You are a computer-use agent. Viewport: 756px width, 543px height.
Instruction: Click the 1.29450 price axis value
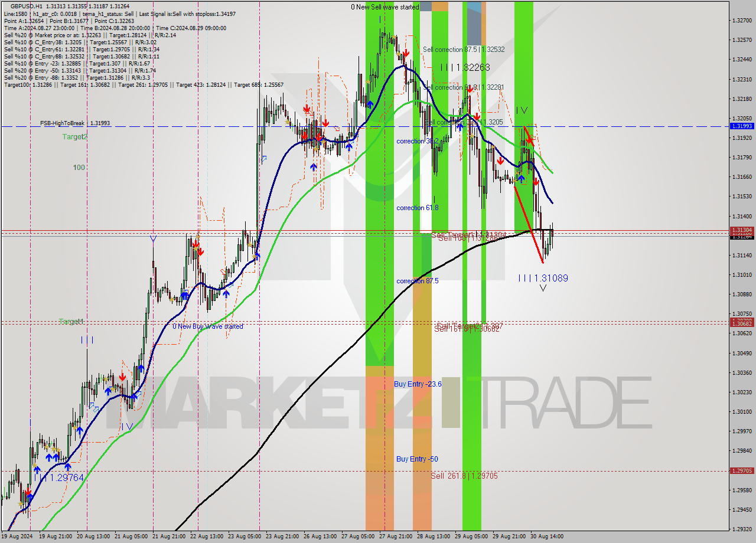(742, 509)
